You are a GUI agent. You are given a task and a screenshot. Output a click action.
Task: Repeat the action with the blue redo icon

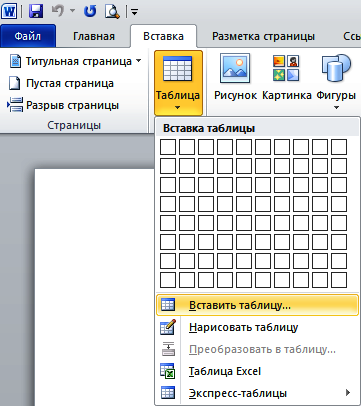[x=90, y=11]
